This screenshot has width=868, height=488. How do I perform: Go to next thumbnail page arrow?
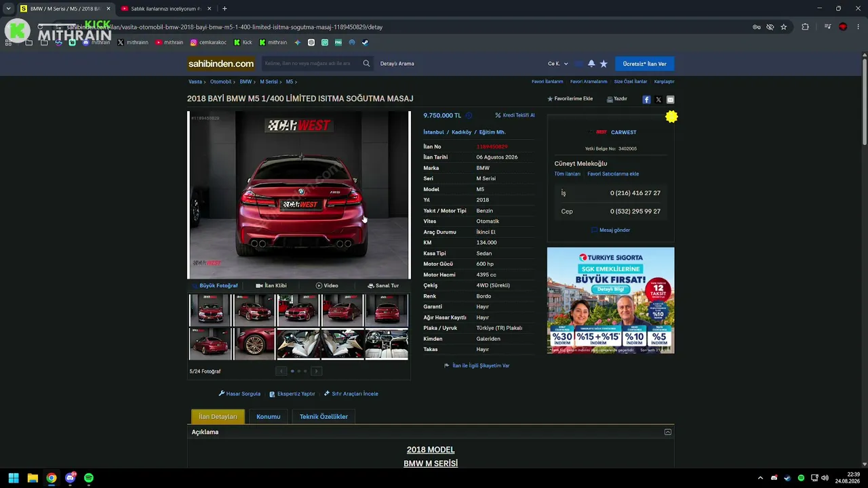[316, 371]
